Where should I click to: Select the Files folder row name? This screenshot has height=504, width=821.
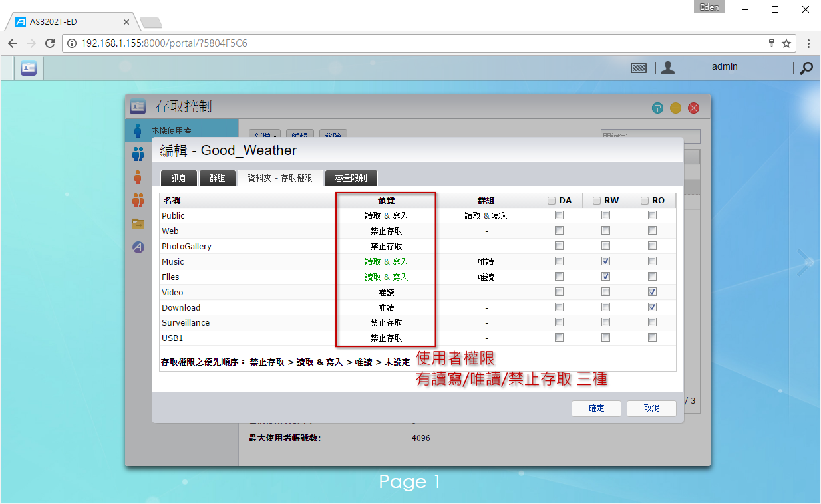[x=170, y=277]
